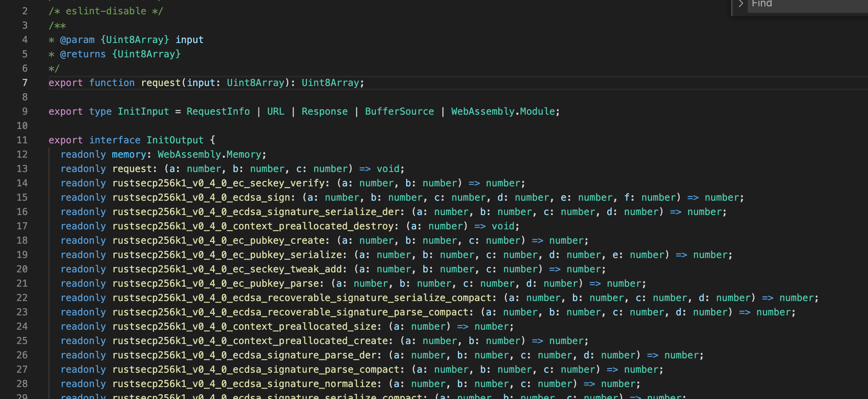This screenshot has width=868, height=399.
Task: Click line number 2 in the gutter
Action: 25,11
